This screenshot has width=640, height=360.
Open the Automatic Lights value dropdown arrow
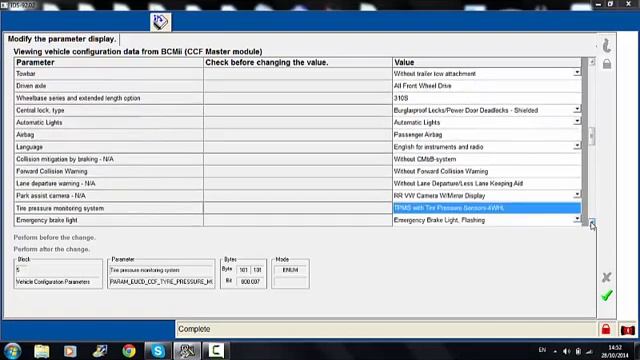tap(577, 122)
